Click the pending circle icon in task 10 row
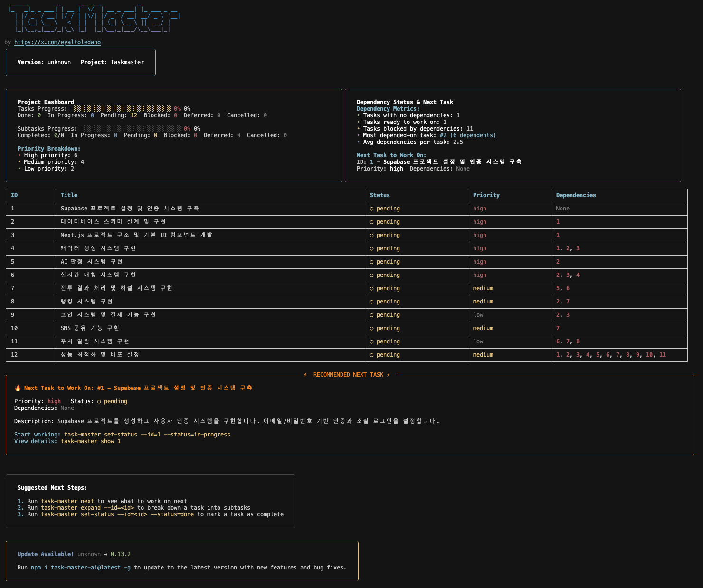The height and width of the screenshot is (588, 703). [x=372, y=328]
